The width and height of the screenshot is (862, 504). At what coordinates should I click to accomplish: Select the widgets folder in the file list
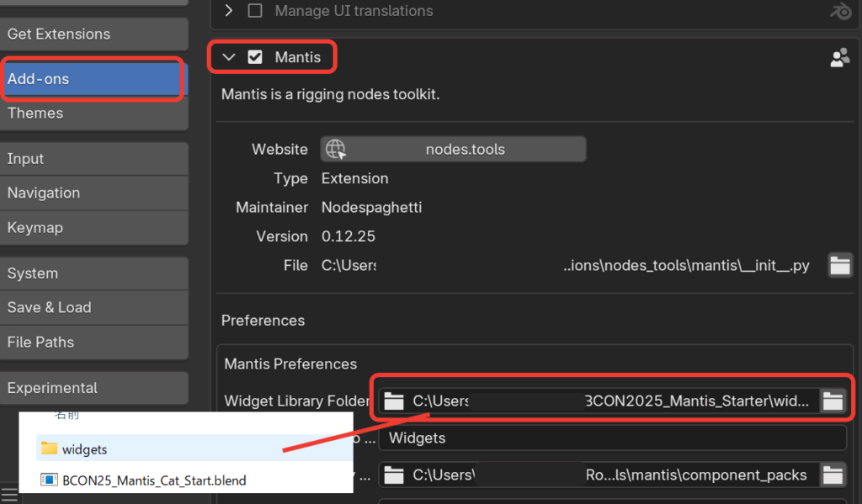point(85,449)
